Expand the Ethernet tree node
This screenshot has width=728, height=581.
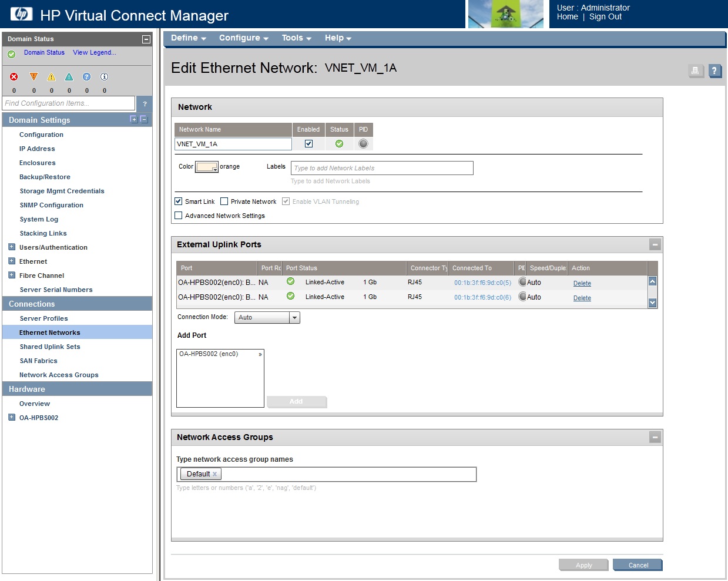click(x=12, y=261)
